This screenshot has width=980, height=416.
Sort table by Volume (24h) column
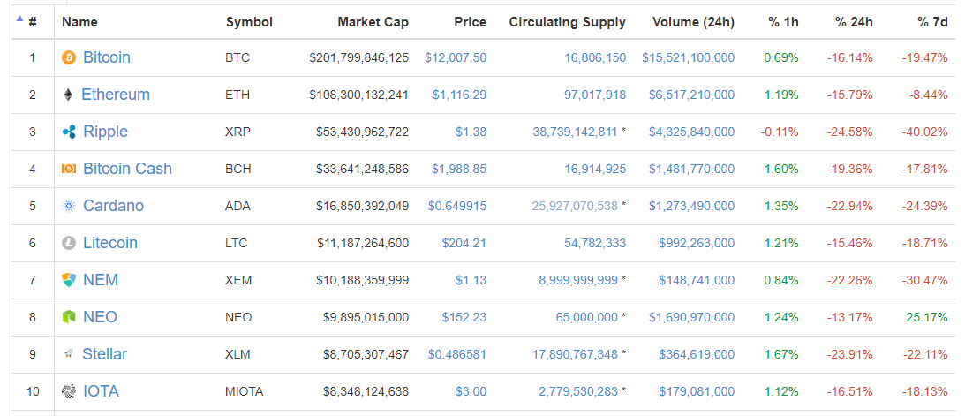[x=693, y=22]
